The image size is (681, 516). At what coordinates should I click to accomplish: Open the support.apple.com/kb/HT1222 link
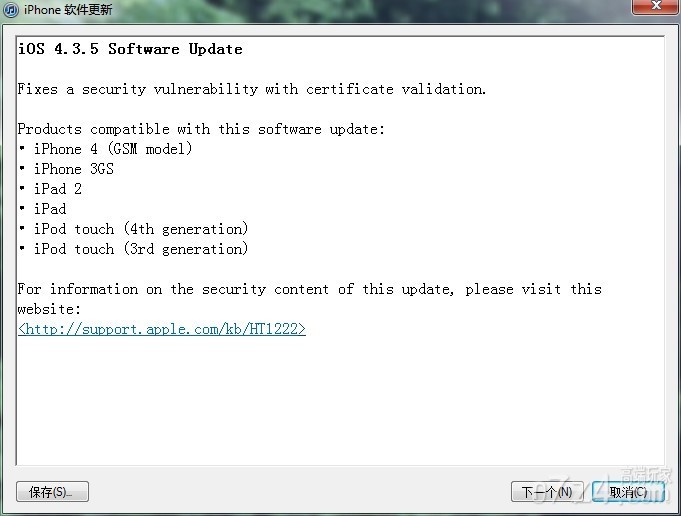pos(162,329)
